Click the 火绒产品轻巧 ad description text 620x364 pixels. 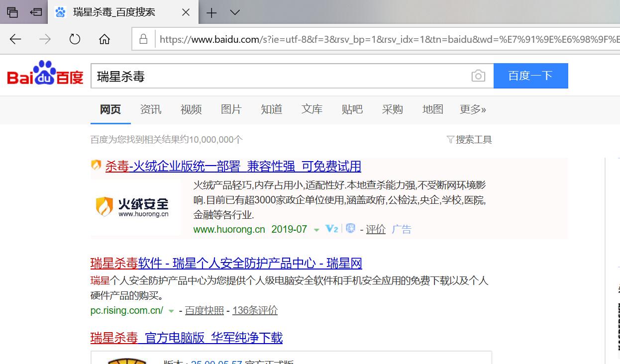point(339,200)
